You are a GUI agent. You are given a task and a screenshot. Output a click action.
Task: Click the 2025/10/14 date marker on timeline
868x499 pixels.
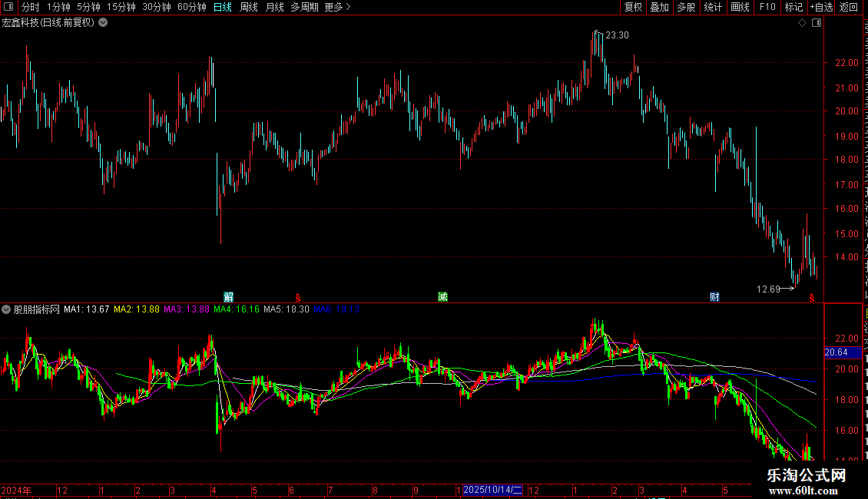492,490
